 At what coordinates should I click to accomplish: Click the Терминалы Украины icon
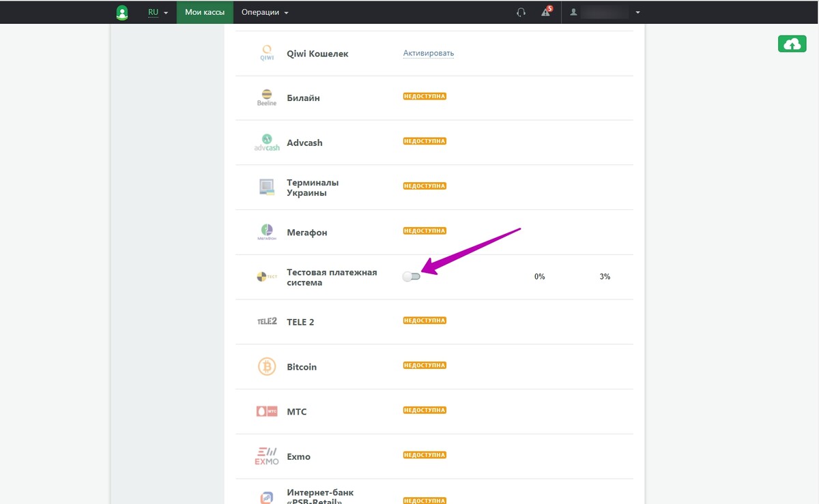coord(267,188)
